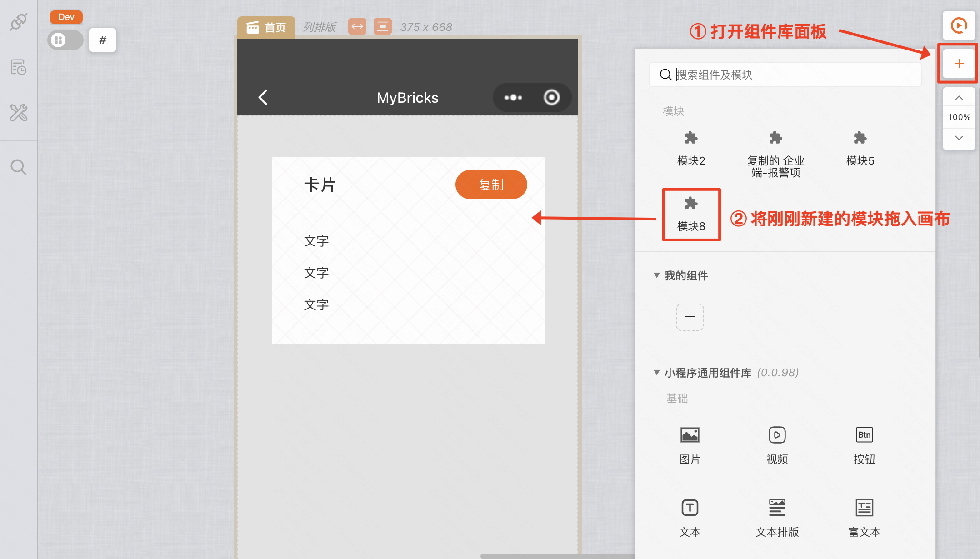Click the vertical align layout icon

383,26
